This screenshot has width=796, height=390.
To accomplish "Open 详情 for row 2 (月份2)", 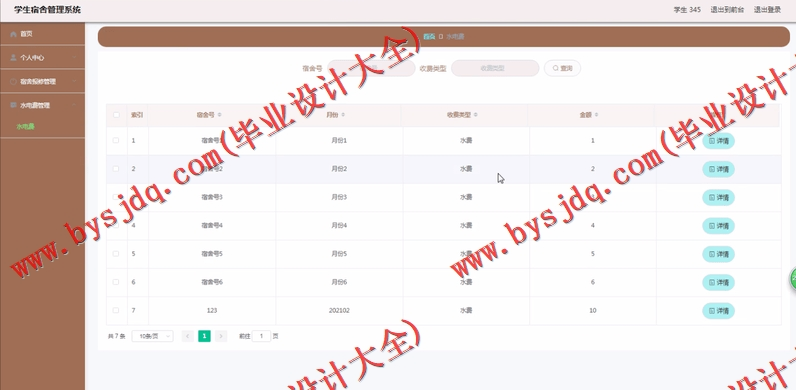I will tap(718, 170).
